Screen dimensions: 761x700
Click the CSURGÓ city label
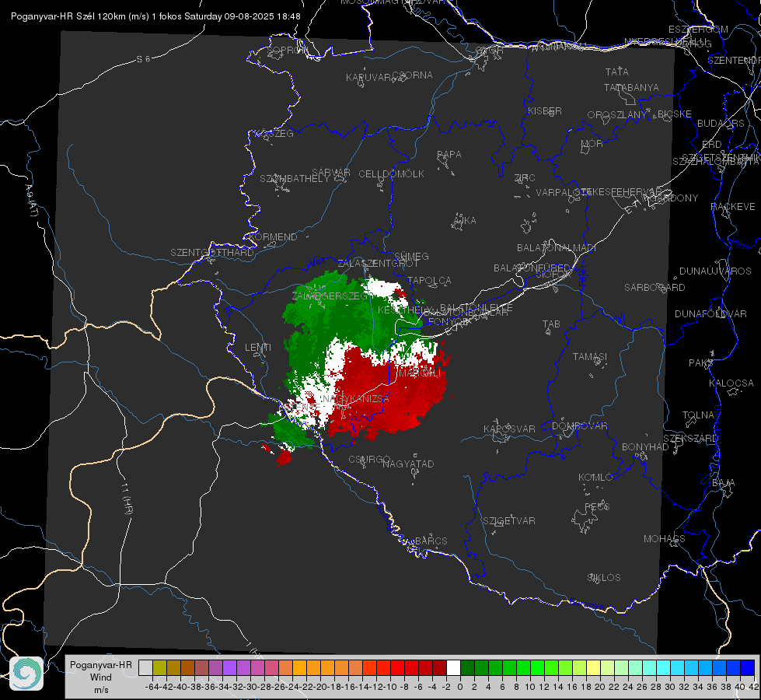pyautogui.click(x=369, y=459)
